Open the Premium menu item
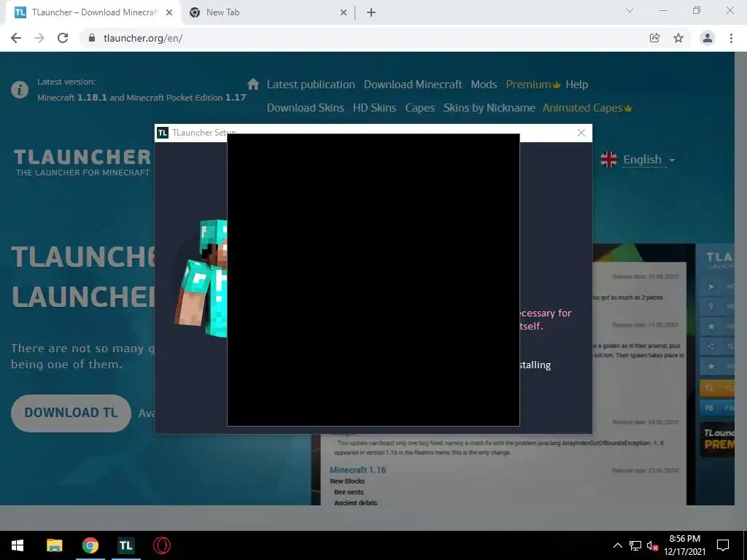 coord(533,85)
